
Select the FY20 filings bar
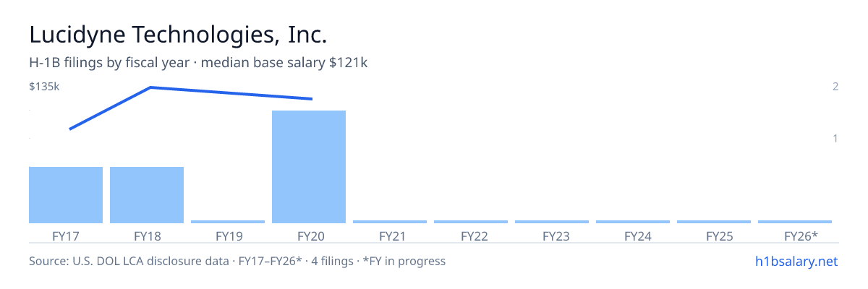[309, 167]
